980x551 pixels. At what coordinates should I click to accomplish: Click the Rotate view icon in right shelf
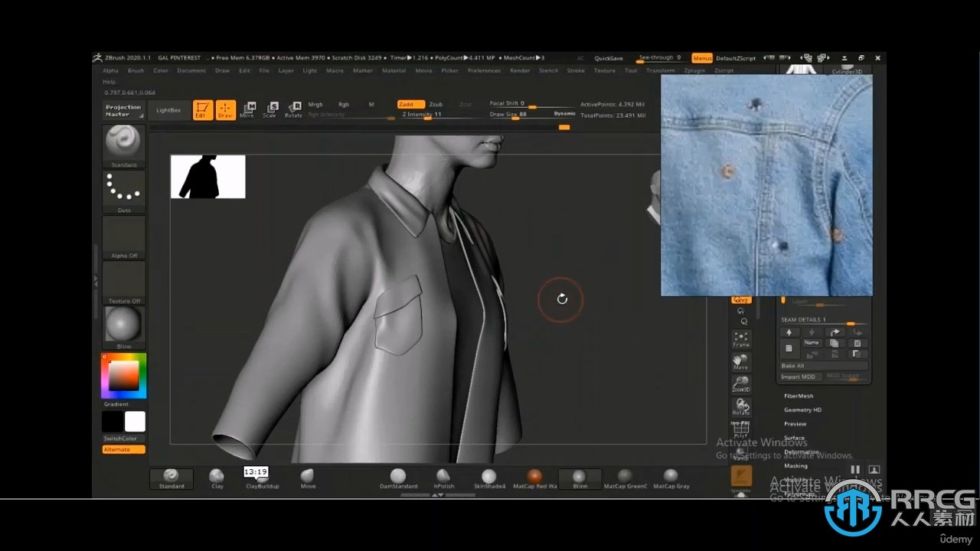pos(741,406)
